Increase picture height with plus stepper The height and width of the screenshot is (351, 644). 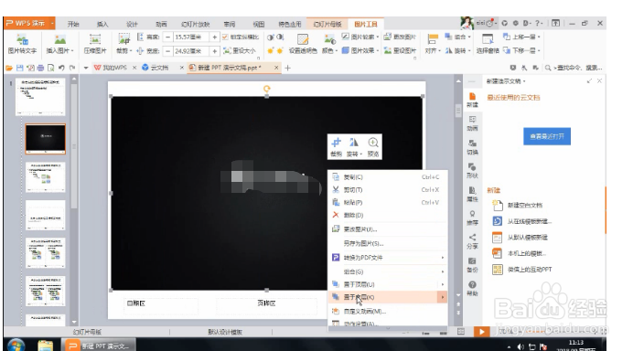[x=214, y=37]
